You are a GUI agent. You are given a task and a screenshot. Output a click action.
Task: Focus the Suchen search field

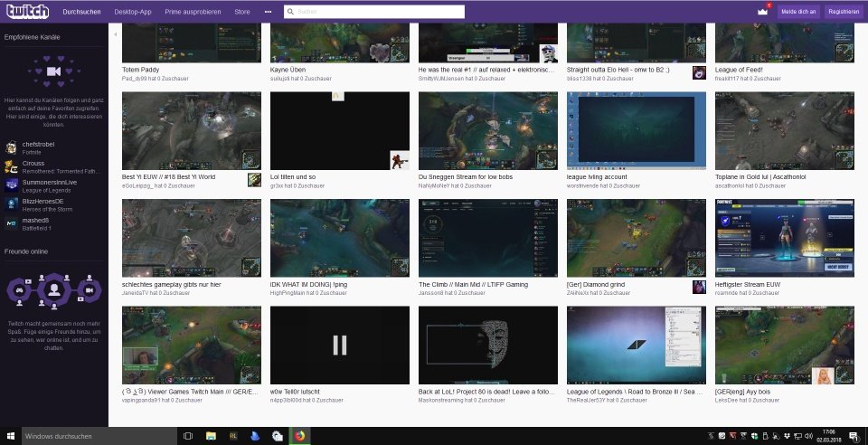click(x=374, y=12)
